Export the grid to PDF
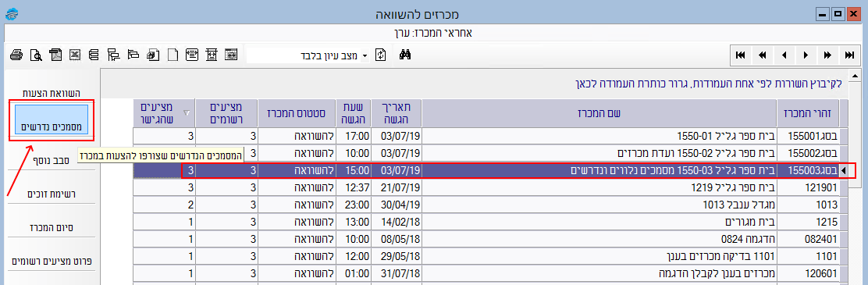The width and height of the screenshot is (868, 285). (55, 55)
